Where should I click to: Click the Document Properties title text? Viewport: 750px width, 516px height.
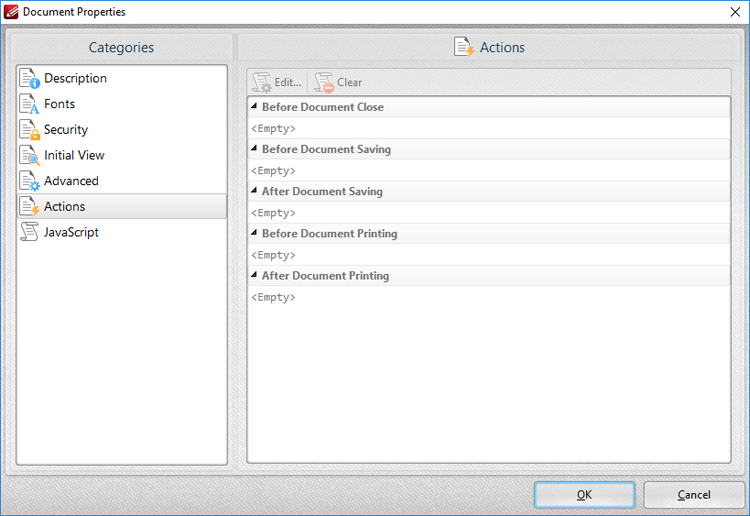click(x=74, y=12)
